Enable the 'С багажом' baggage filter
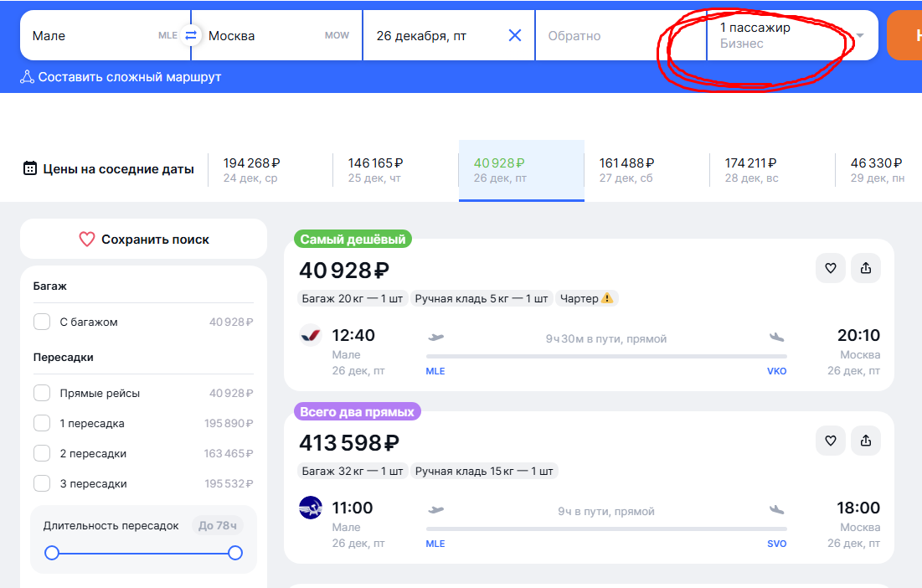Screen dimensions: 922x588 42,322
